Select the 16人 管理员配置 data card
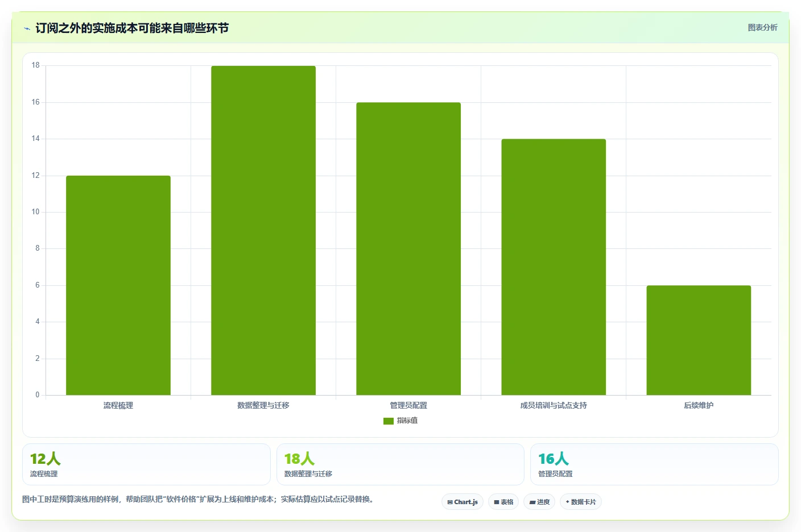The width and height of the screenshot is (801, 532). tap(654, 464)
